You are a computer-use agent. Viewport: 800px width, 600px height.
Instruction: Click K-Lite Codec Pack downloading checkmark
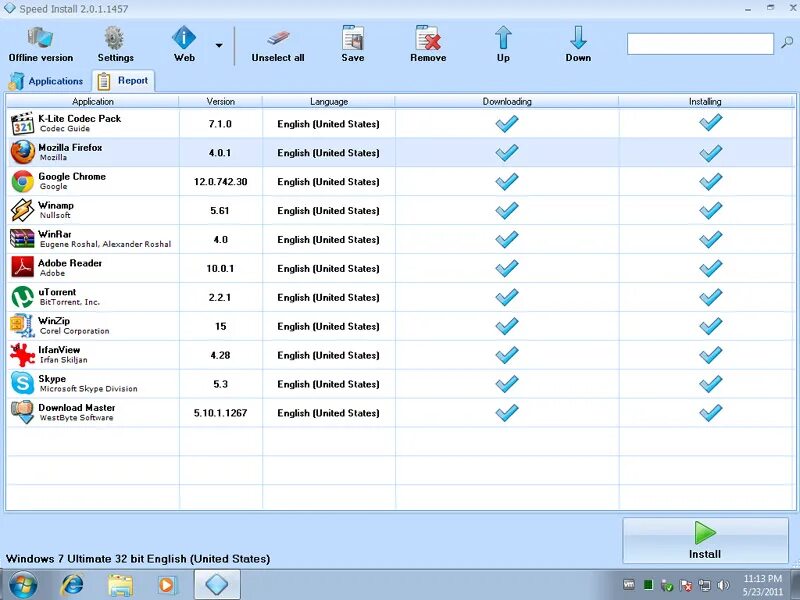tap(507, 123)
